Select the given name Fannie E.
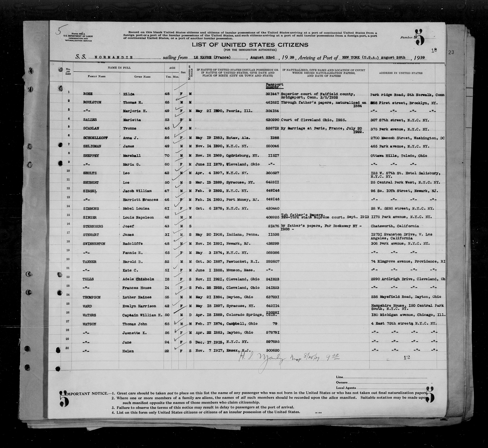488x448 pixels. 133,253
